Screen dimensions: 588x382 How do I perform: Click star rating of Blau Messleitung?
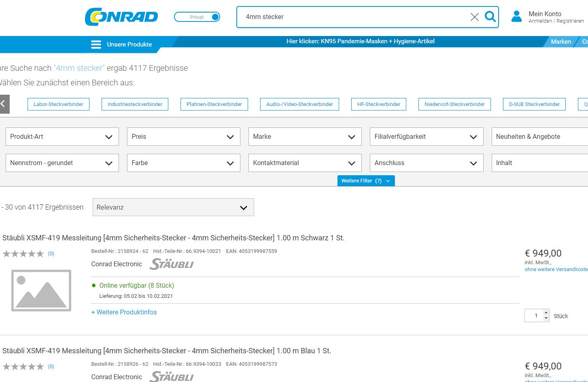(x=23, y=367)
